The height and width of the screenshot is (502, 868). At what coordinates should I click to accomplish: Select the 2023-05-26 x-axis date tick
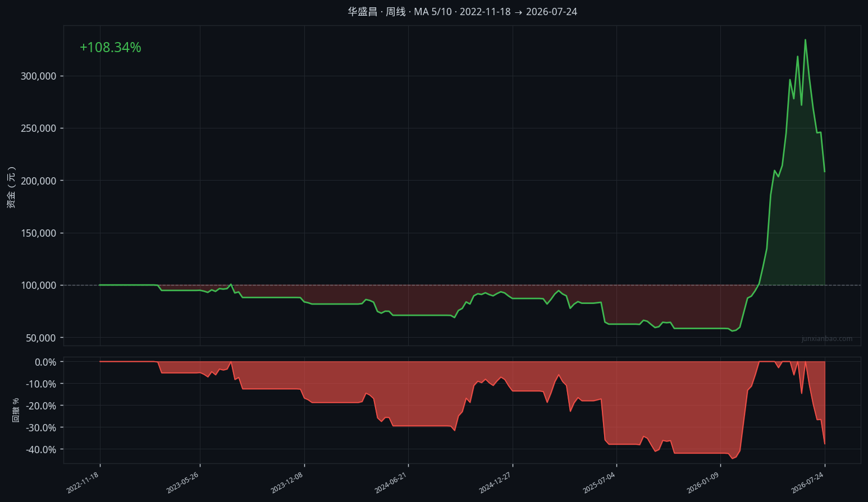point(183,482)
